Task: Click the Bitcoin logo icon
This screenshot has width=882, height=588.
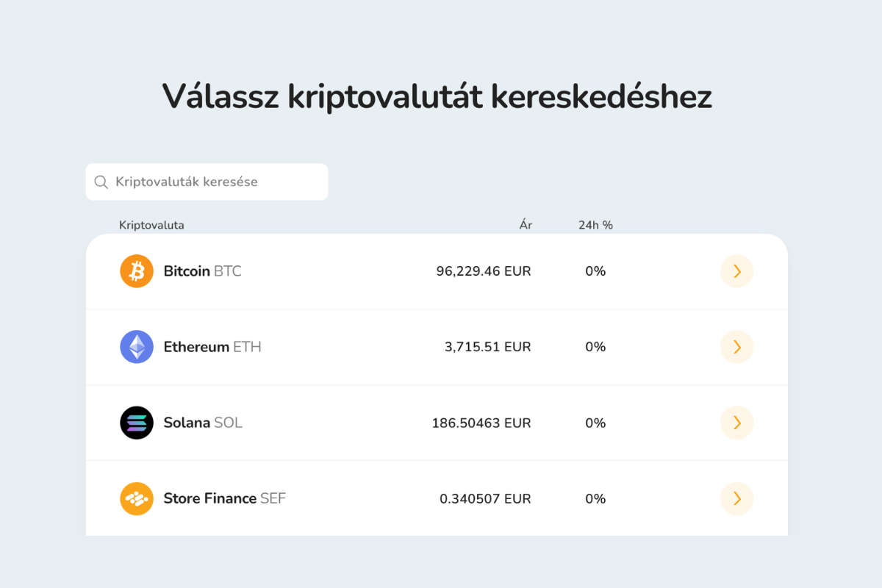Action: [x=136, y=270]
